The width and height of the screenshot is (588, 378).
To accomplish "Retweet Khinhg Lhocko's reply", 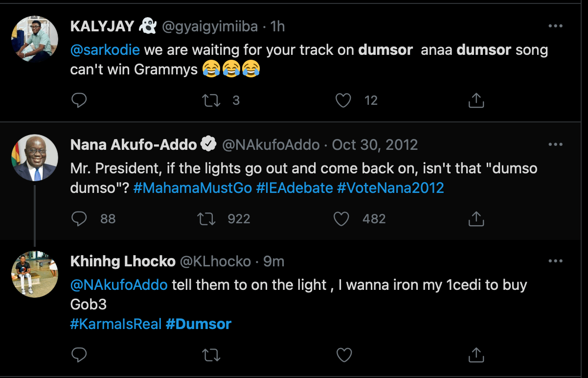I will [211, 354].
